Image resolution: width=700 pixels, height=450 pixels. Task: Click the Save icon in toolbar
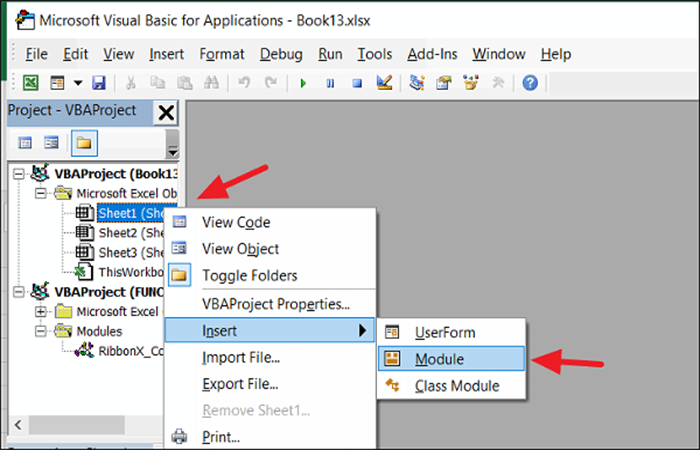[99, 83]
